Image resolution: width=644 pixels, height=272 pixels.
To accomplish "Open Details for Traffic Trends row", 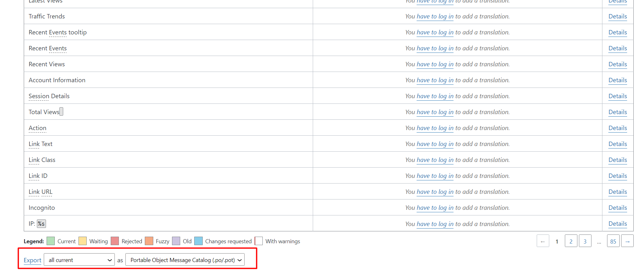I will pyautogui.click(x=617, y=16).
